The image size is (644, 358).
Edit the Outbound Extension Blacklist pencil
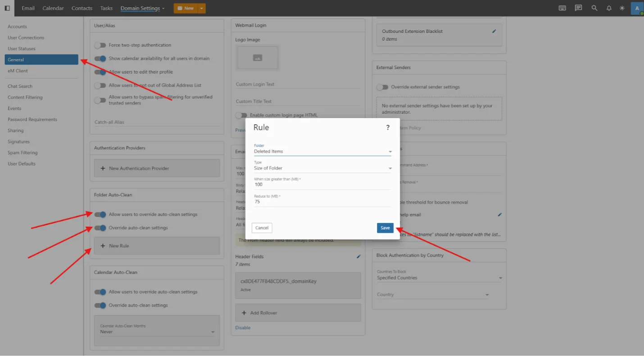tap(494, 31)
